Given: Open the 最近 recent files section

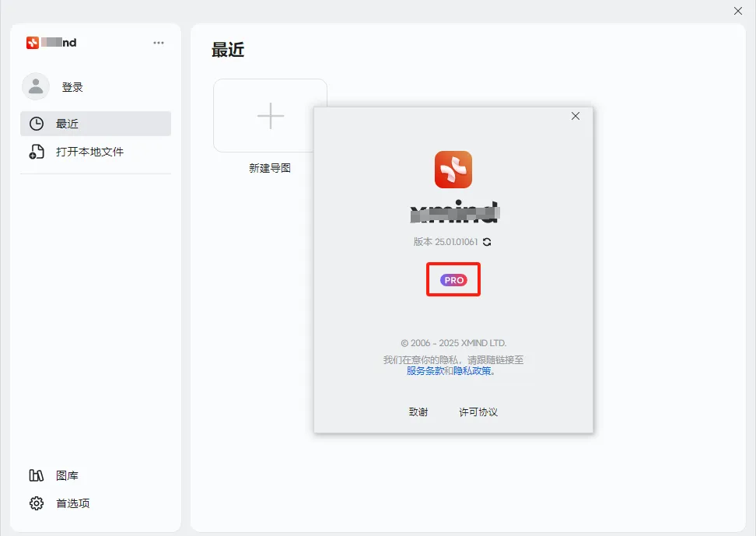Looking at the screenshot, I should [96, 124].
